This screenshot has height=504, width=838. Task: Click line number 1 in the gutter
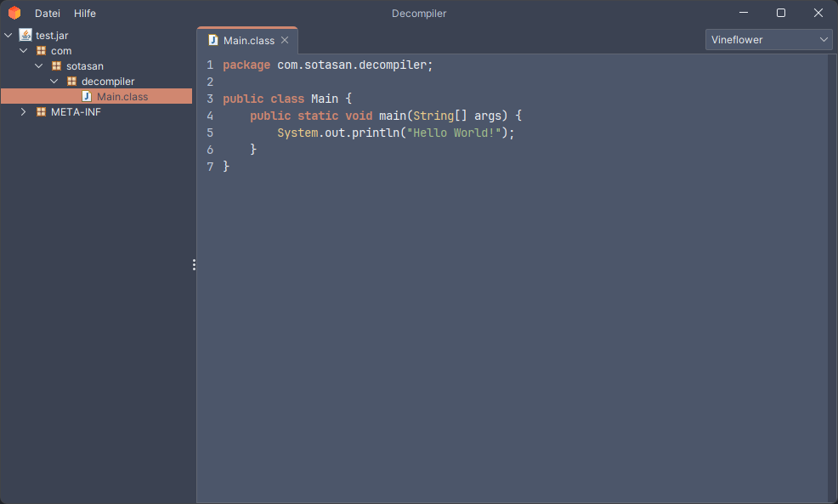coord(210,65)
